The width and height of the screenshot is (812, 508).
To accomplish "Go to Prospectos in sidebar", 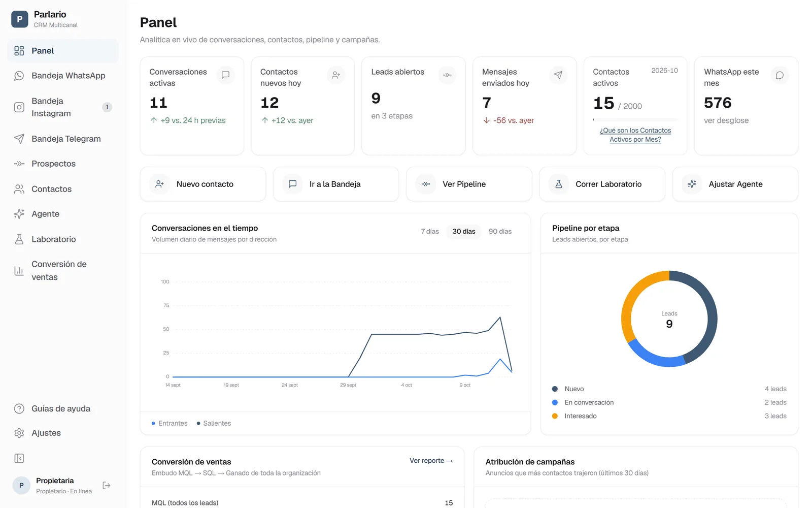I will tap(63, 164).
